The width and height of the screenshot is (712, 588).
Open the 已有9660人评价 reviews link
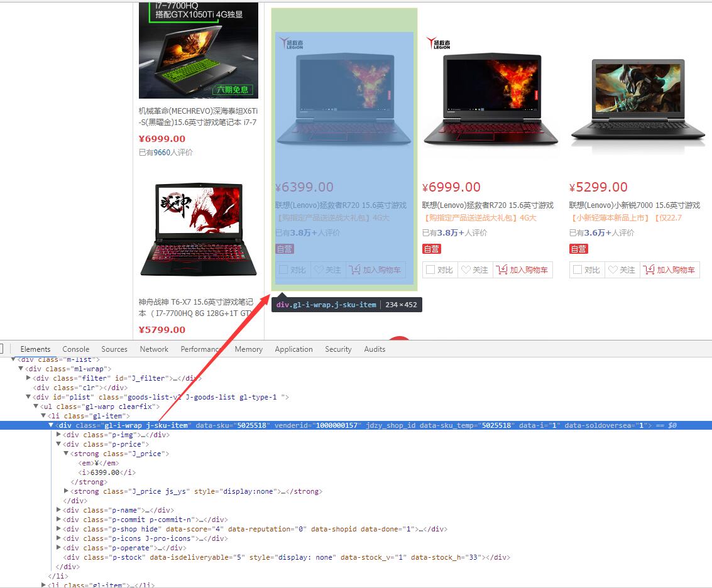coord(166,153)
